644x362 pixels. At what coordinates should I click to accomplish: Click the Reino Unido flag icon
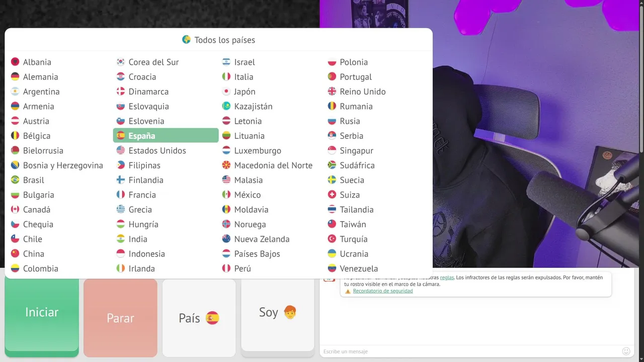pos(332,92)
